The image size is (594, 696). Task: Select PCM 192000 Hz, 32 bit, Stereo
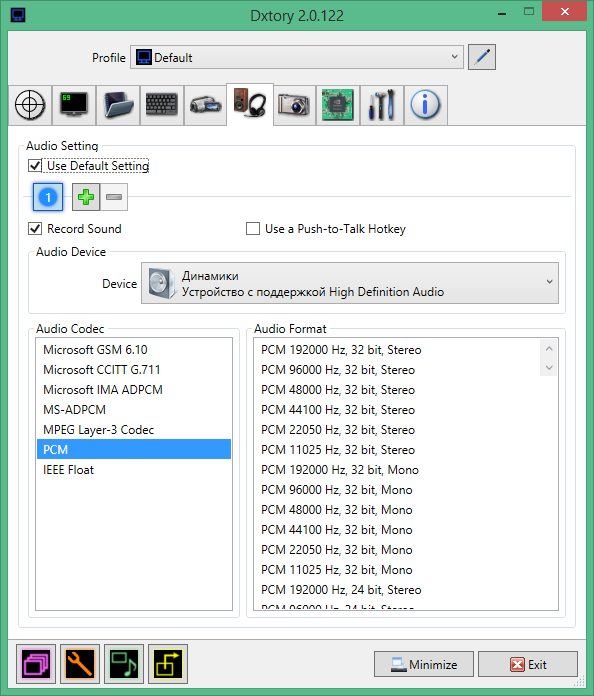point(397,350)
